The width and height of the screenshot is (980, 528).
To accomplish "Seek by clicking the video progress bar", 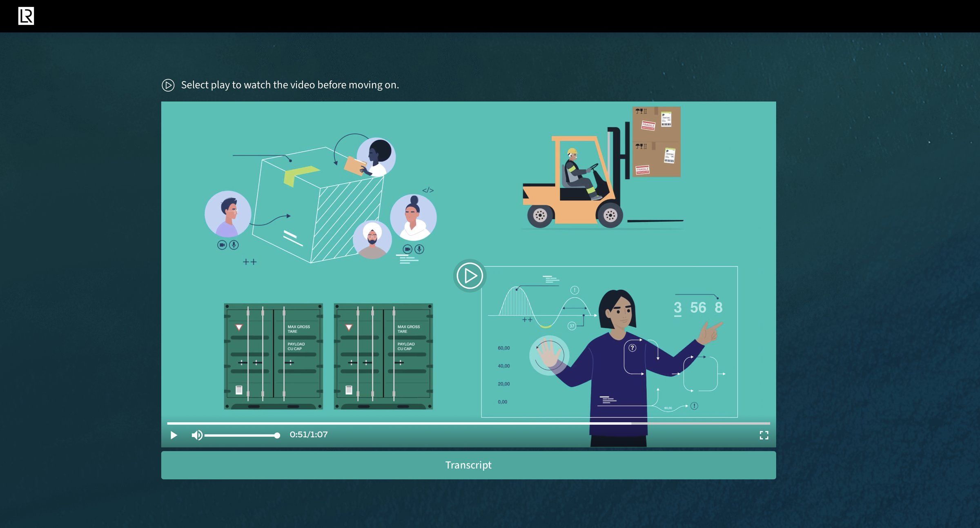I will [468, 423].
